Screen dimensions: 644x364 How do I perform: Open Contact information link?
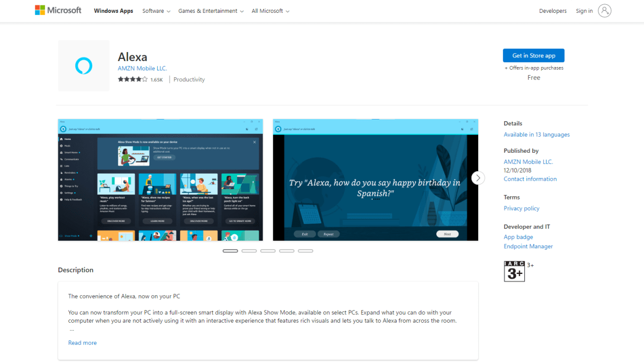tap(530, 179)
